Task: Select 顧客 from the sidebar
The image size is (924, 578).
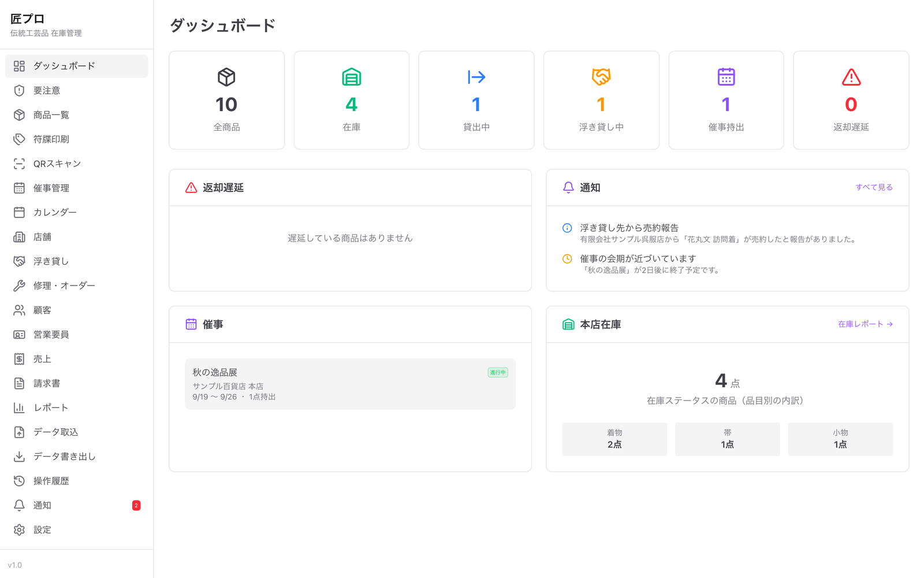Action: (77, 310)
